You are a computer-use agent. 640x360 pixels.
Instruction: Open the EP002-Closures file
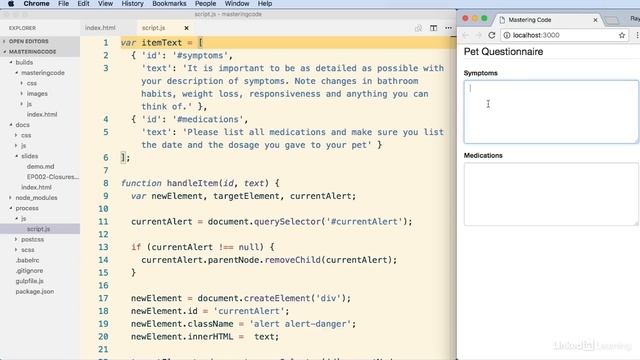click(53, 177)
